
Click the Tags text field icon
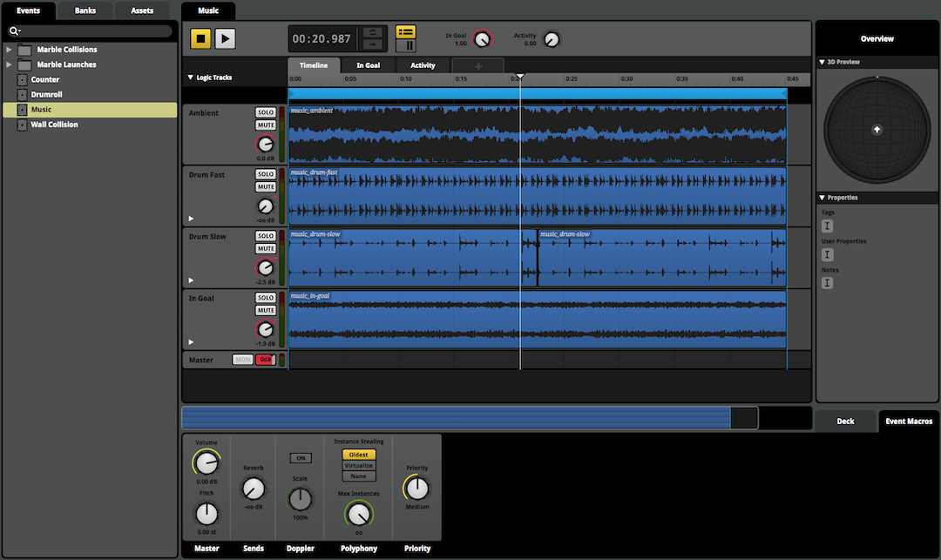(827, 226)
